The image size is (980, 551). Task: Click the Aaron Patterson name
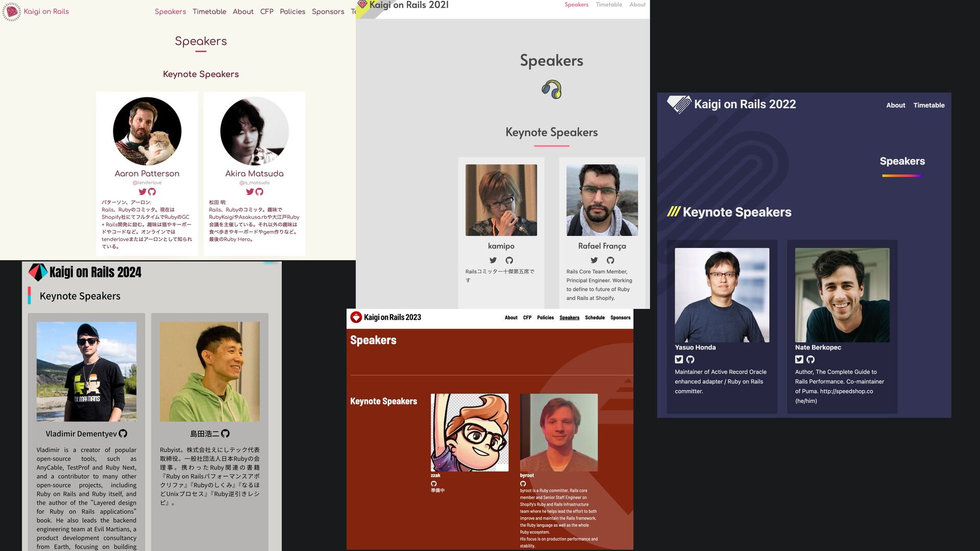tap(147, 173)
